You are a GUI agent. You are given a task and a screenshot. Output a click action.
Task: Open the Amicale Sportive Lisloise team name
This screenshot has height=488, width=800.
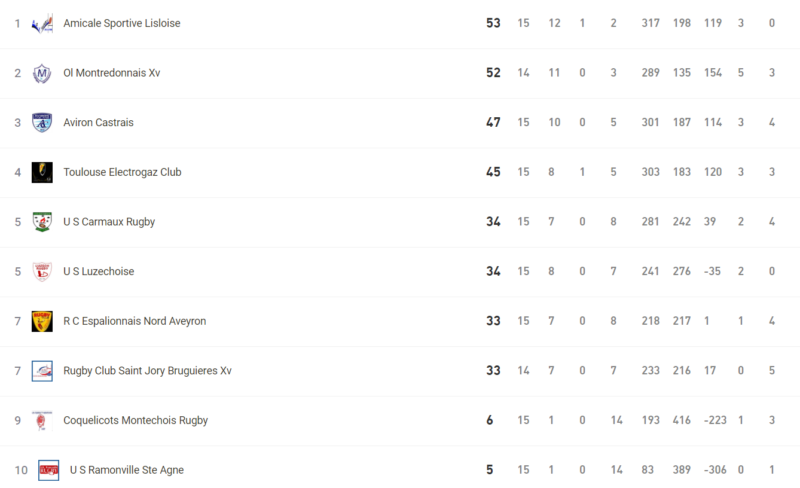121,23
